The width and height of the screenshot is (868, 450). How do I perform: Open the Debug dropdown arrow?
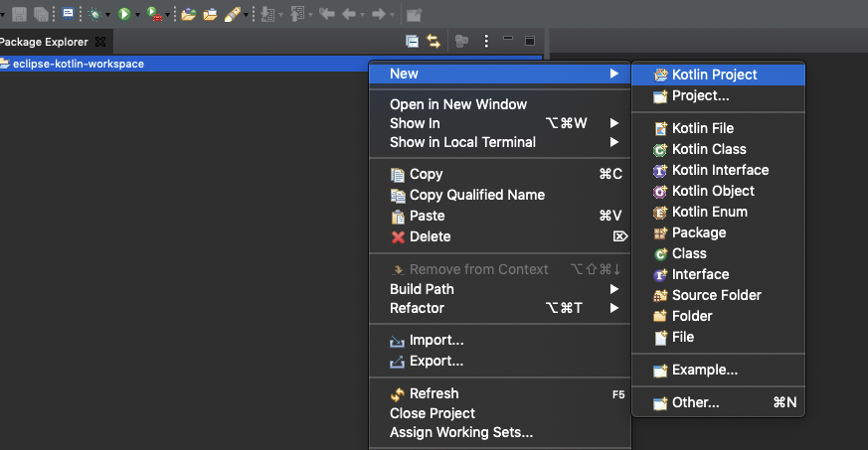[108, 15]
